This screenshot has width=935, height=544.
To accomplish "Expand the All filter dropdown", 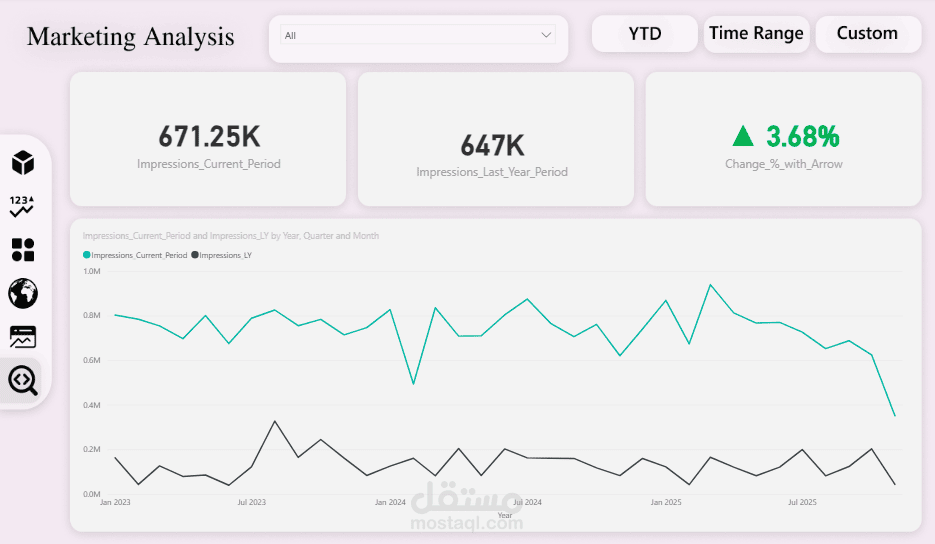I will click(418, 35).
